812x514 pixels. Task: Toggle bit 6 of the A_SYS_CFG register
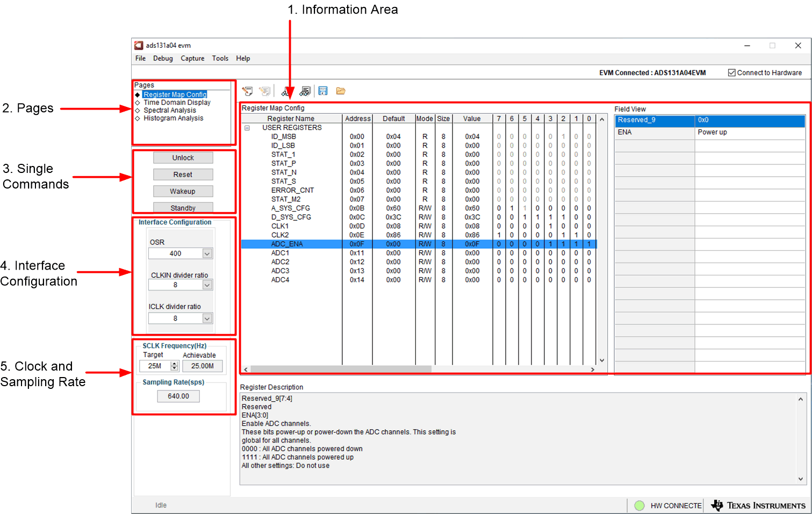click(x=512, y=208)
